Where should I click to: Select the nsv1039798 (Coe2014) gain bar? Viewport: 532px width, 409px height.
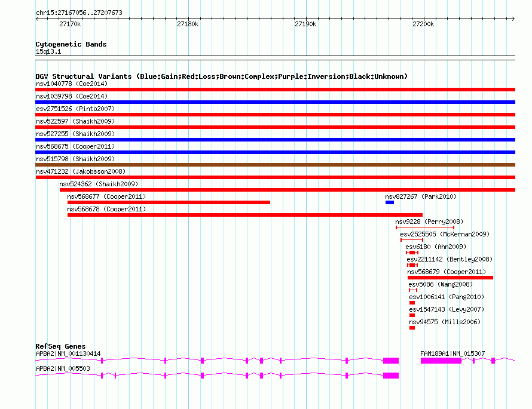[x=275, y=102]
